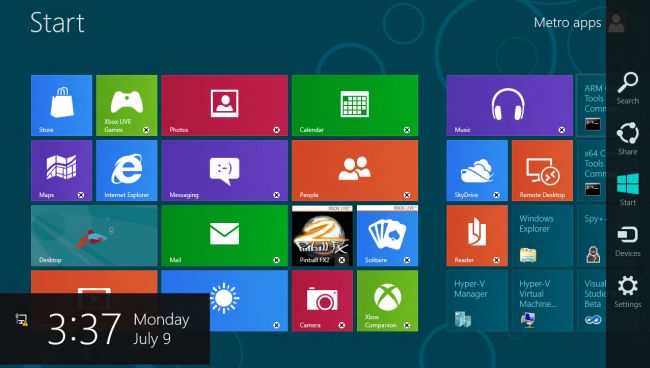Click the small x badge on SkyDrive tile
650x368 pixels.
(497, 195)
